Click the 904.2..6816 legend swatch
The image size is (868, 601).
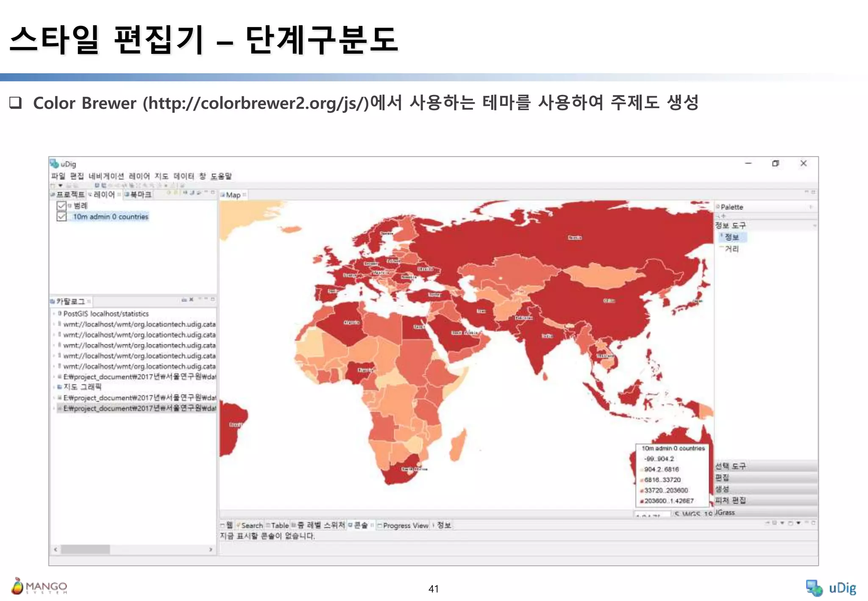(642, 470)
